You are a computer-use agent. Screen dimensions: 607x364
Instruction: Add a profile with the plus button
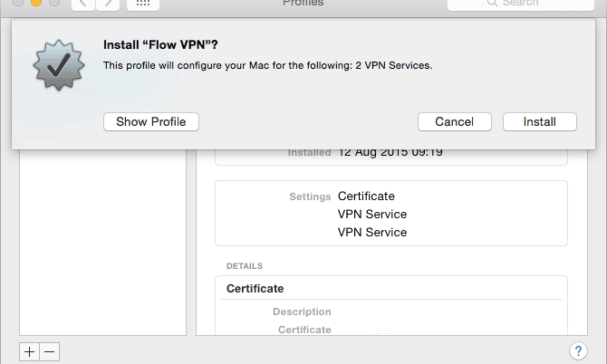click(30, 351)
